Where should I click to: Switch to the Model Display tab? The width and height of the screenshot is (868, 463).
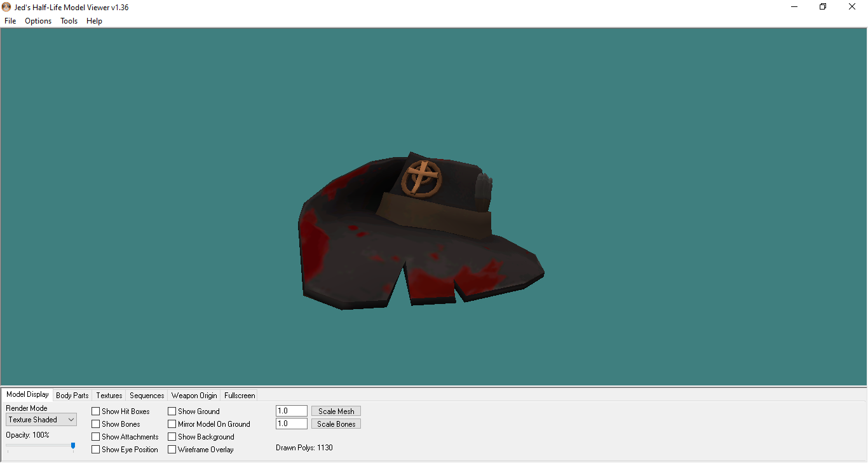tap(27, 394)
